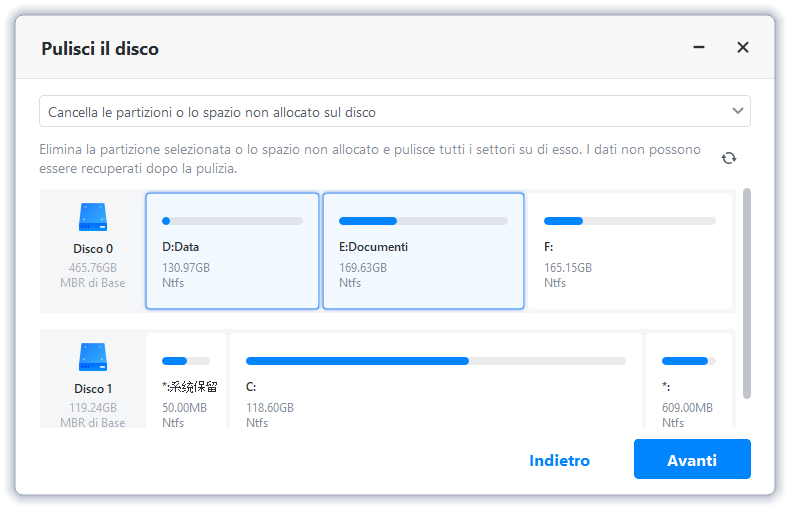This screenshot has height=510, width=790.
Task: Click the E:Documenti usage bar
Action: click(x=423, y=221)
